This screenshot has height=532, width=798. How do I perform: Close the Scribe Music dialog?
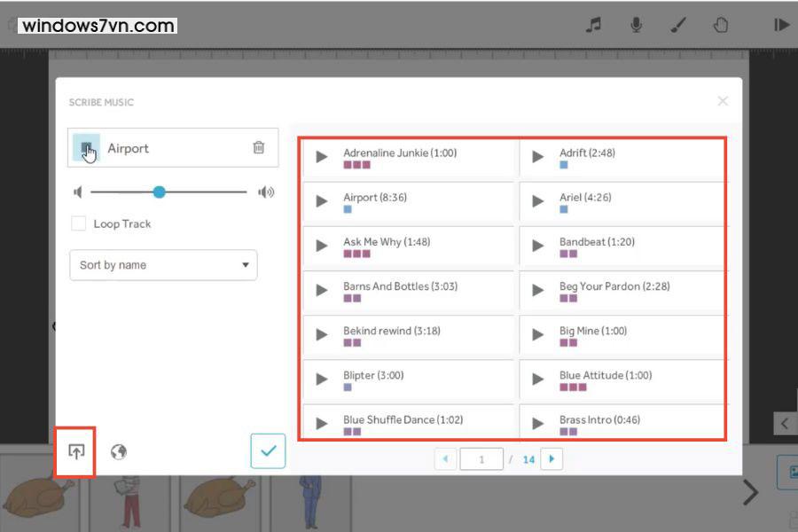coord(723,101)
